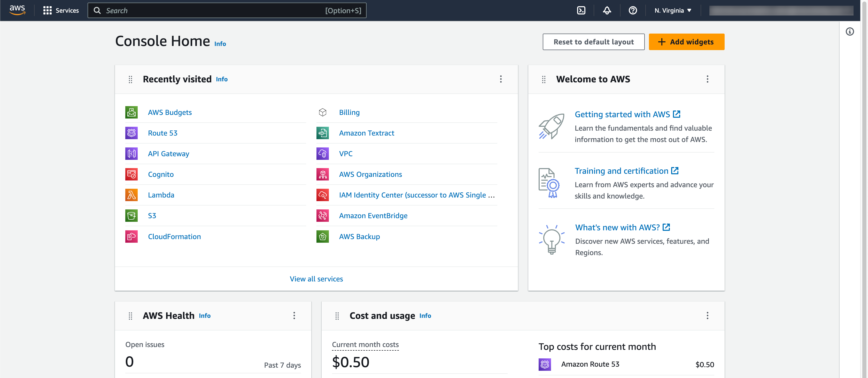Click the Route 53 service icon

[x=131, y=133]
